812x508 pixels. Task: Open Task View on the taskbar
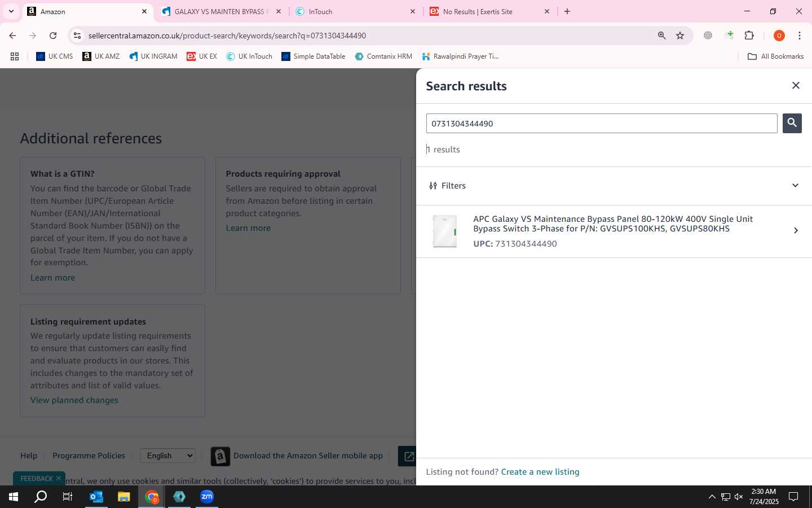[68, 497]
